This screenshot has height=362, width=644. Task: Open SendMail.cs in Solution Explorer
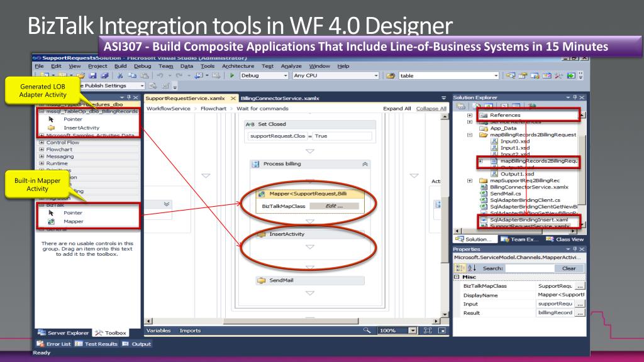coord(505,194)
